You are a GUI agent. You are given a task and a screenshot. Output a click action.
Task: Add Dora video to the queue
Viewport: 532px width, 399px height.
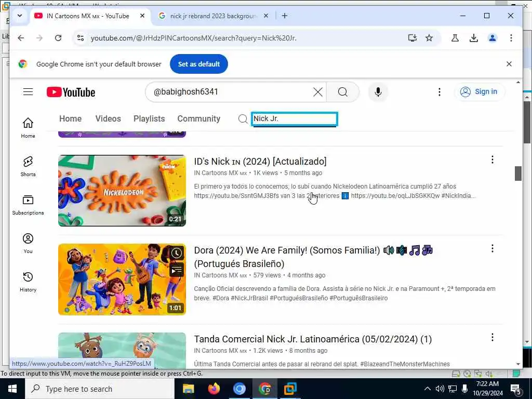(x=177, y=270)
